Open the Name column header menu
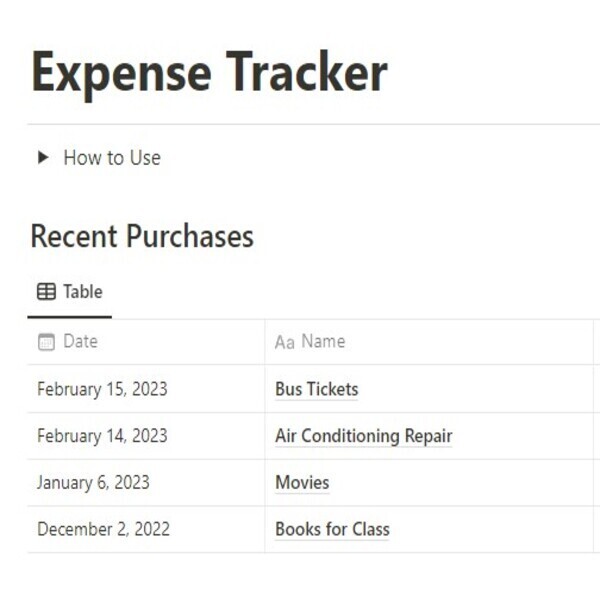 [x=323, y=341]
